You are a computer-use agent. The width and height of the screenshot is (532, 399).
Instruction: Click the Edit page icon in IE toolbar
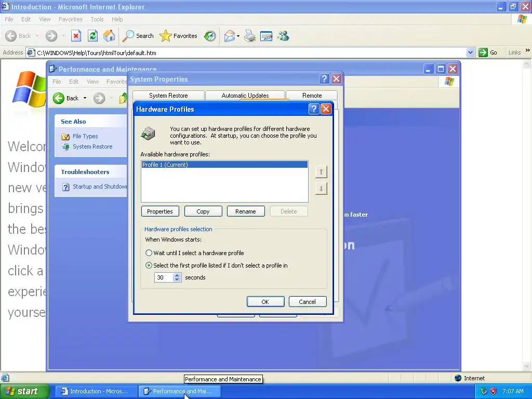pyautogui.click(x=267, y=36)
